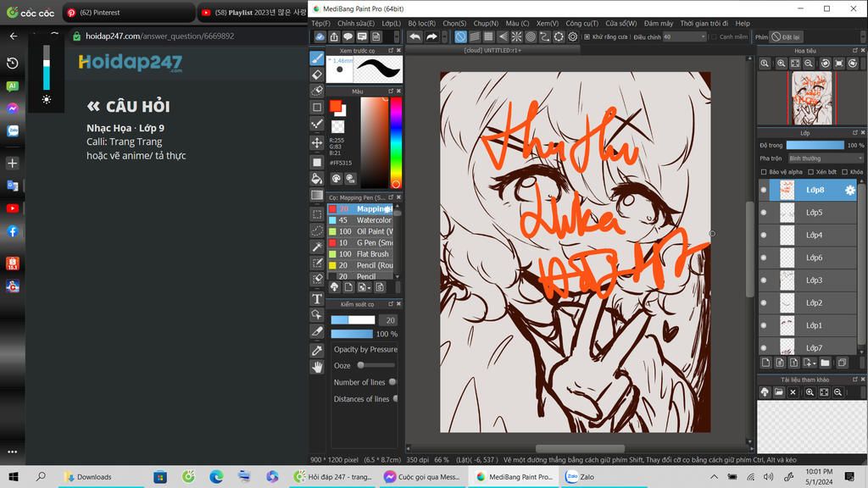Click the hue color strip
The image size is (868, 488).
pyautogui.click(x=396, y=142)
